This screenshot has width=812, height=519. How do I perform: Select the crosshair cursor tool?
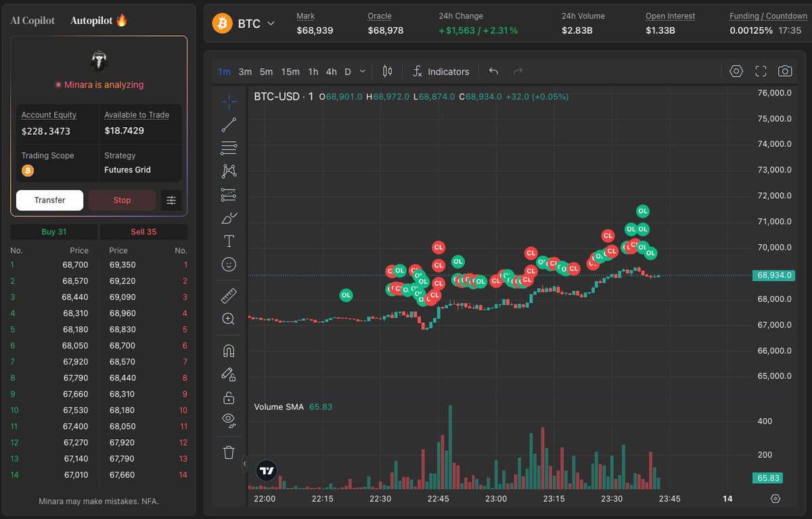[x=229, y=100]
